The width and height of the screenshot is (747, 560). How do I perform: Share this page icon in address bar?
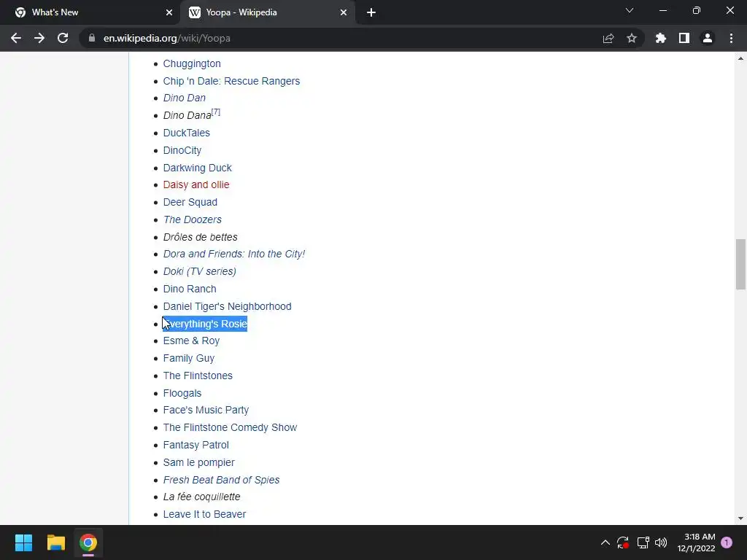[x=608, y=38]
